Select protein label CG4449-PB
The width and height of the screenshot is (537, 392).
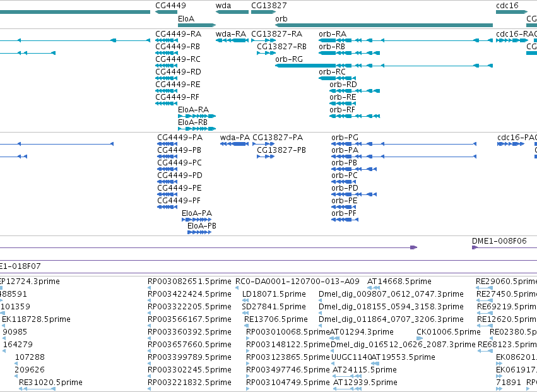click(x=179, y=150)
